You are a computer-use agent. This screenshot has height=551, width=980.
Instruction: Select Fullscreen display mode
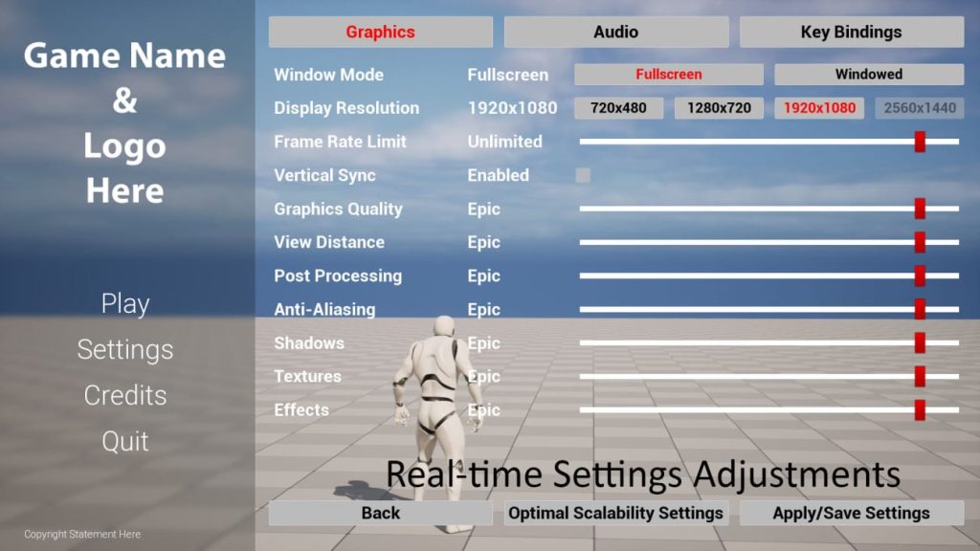click(667, 74)
